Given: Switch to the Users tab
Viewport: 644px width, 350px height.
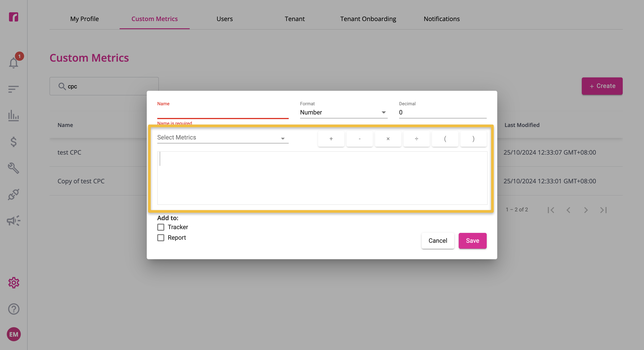Looking at the screenshot, I should pos(225,19).
